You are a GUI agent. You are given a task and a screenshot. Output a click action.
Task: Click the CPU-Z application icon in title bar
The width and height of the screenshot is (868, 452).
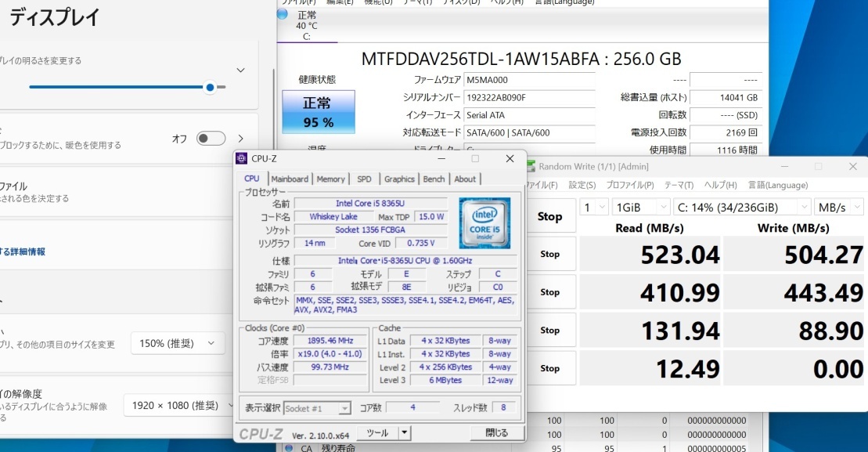tap(243, 158)
